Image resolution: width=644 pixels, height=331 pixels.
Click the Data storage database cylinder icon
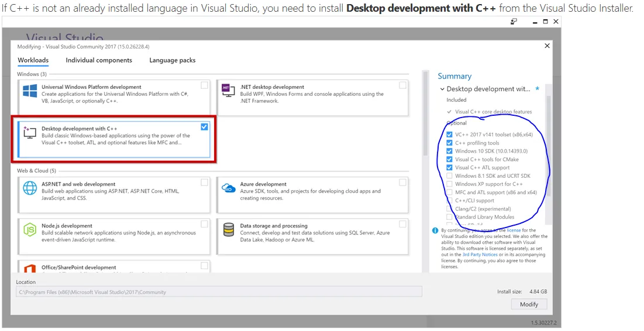pyautogui.click(x=228, y=230)
